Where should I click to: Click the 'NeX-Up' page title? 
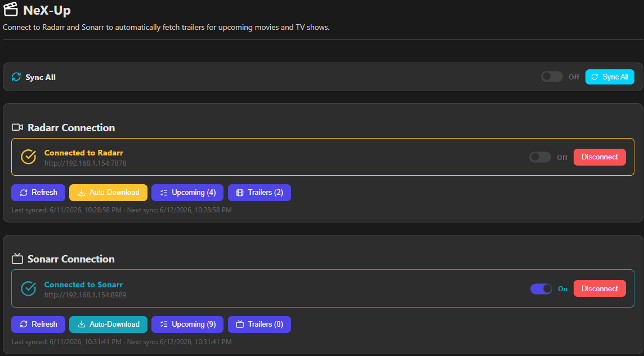[x=47, y=10]
